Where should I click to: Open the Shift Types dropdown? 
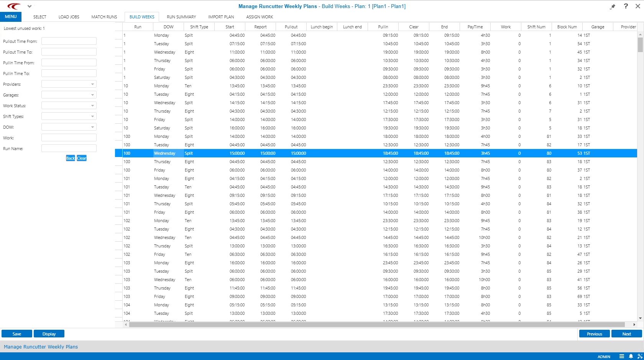(x=92, y=116)
